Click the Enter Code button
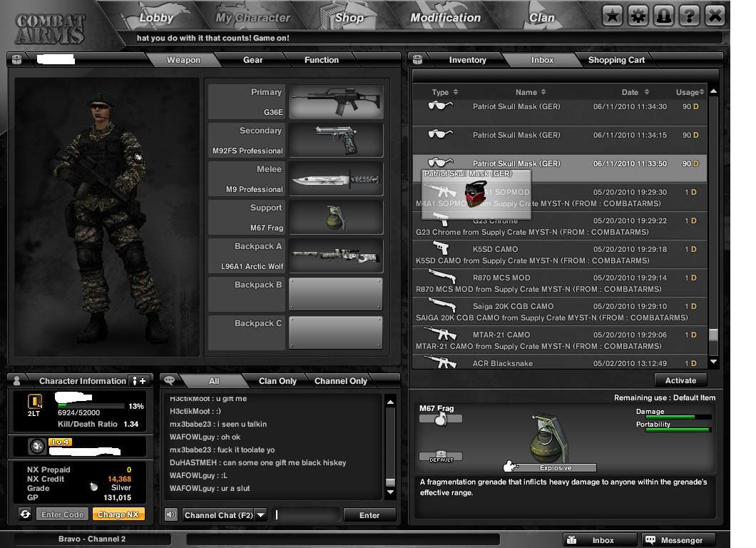756x548 pixels. (63, 514)
